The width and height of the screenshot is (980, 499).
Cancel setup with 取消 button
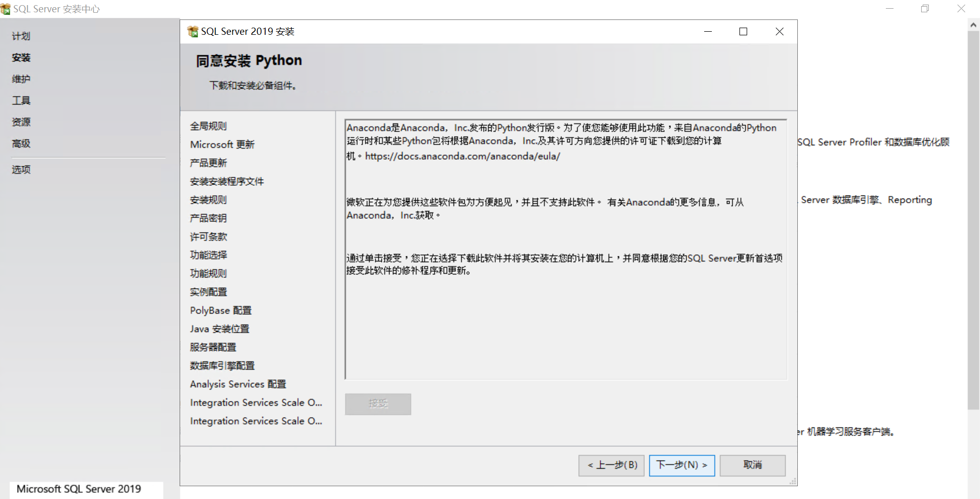pos(752,465)
